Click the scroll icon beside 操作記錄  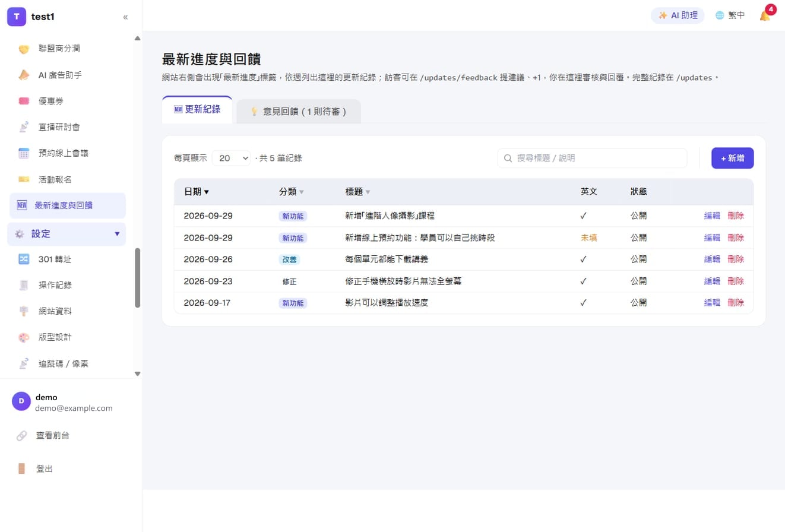[x=24, y=285]
